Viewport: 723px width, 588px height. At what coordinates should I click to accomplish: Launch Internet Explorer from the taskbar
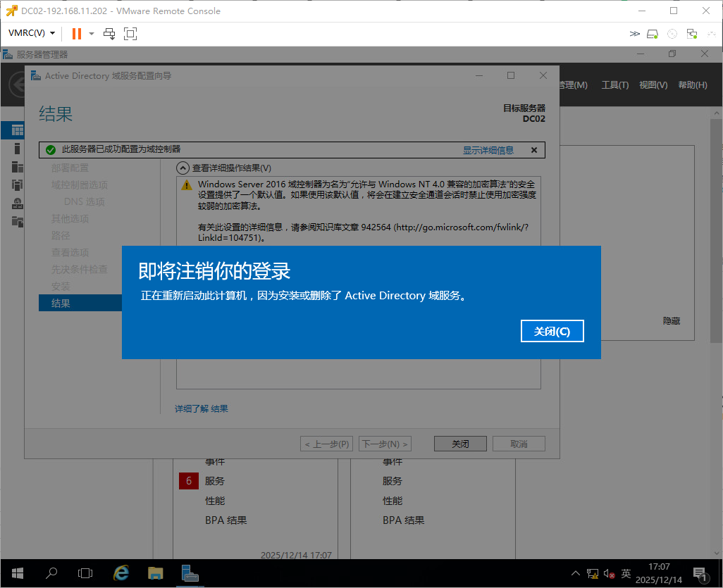coord(121,573)
